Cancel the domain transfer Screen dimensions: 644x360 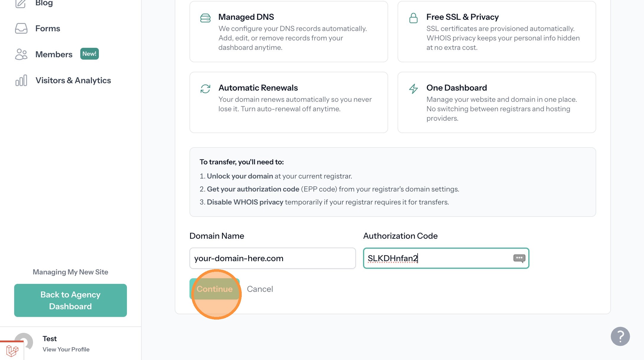tap(260, 289)
